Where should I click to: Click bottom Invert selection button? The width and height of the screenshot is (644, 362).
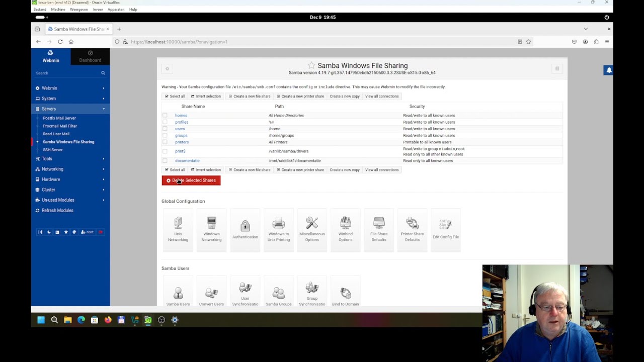[206, 170]
